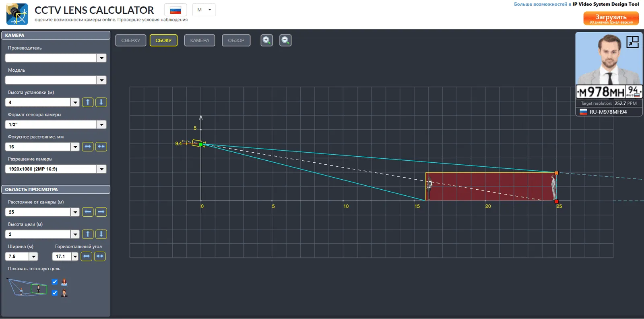The width and height of the screenshot is (644, 319).
Task: Narrow horizontal angle with inward arrows
Action: click(x=100, y=256)
